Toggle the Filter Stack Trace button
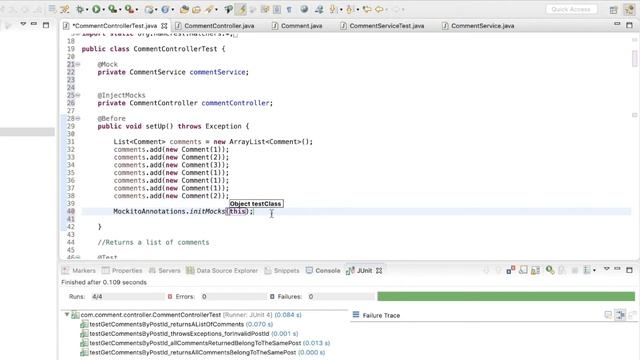Screen dimensions: 640x360 [x=620, y=315]
